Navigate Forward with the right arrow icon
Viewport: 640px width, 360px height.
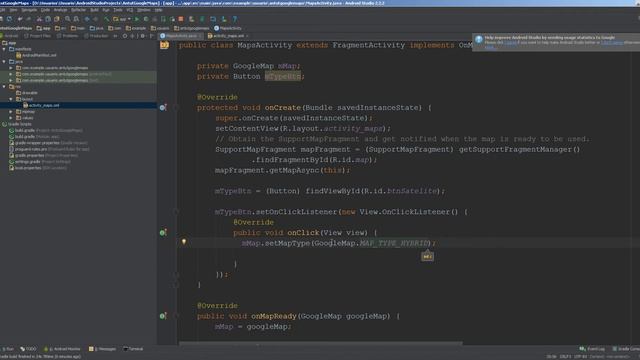tap(95, 19)
